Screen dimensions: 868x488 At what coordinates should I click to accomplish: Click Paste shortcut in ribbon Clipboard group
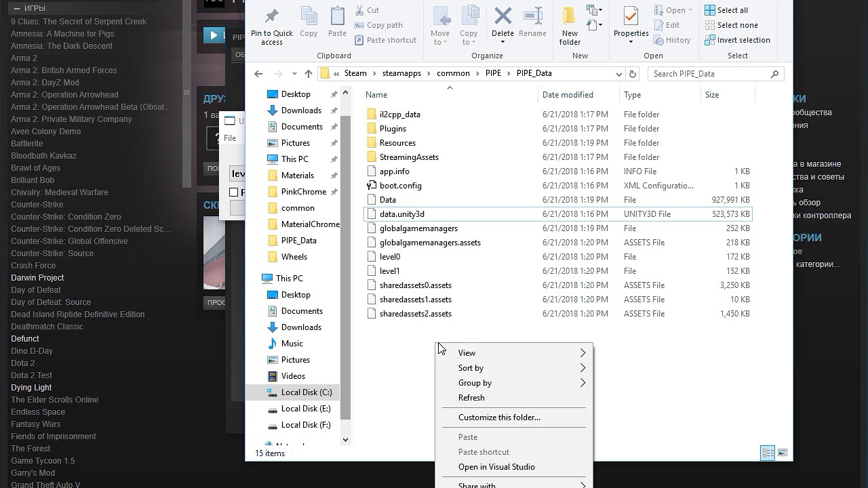point(385,40)
